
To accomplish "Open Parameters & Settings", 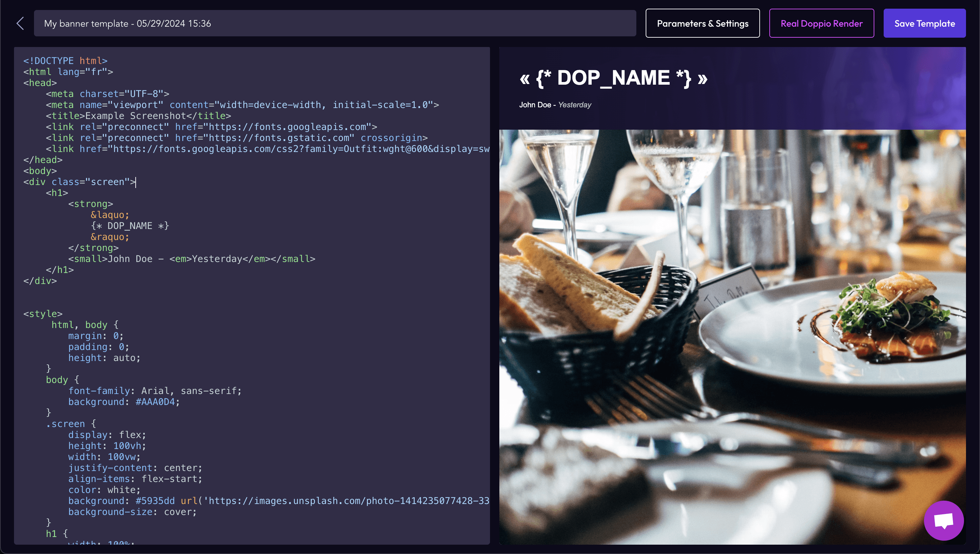I will [702, 23].
